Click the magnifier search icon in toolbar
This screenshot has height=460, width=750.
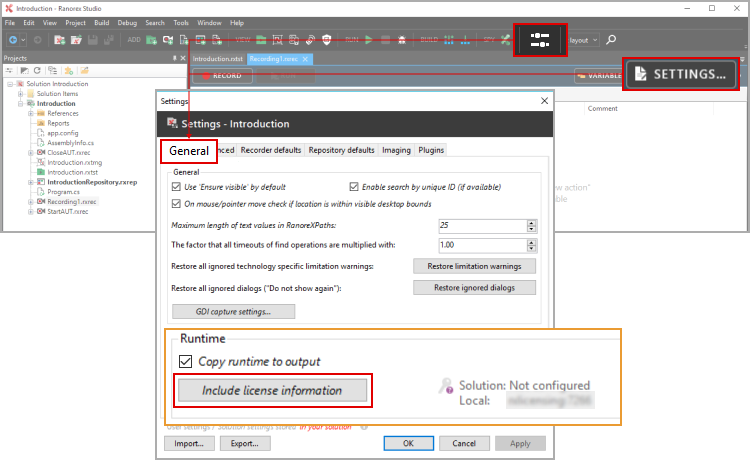pyautogui.click(x=611, y=40)
